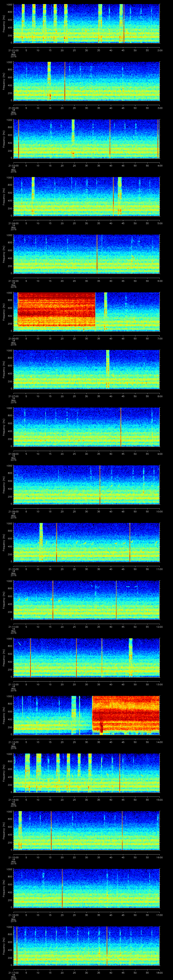
Task: Click Frequency (Hz) axis label of the 21:01:00 panel
Action: pos(4,24)
